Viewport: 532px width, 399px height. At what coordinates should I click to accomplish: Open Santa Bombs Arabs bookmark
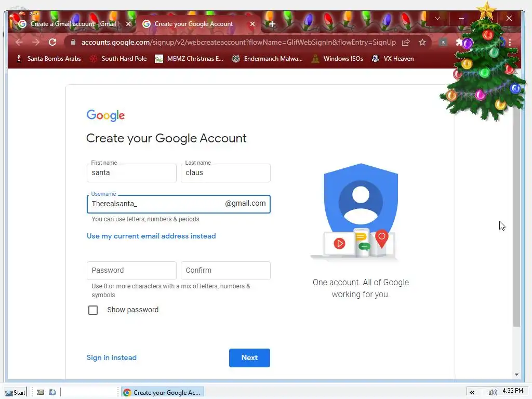[49, 59]
